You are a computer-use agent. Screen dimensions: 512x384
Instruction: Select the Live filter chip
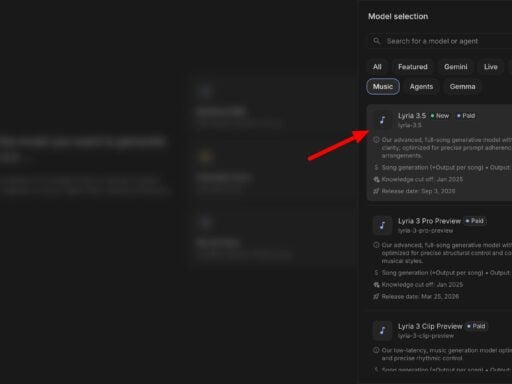coord(491,67)
